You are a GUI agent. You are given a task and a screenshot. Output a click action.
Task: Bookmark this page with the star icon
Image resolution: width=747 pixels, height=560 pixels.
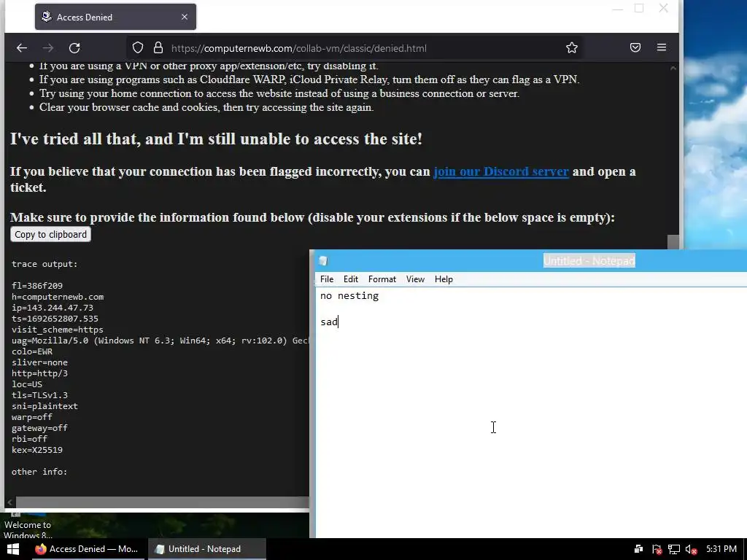tap(572, 47)
